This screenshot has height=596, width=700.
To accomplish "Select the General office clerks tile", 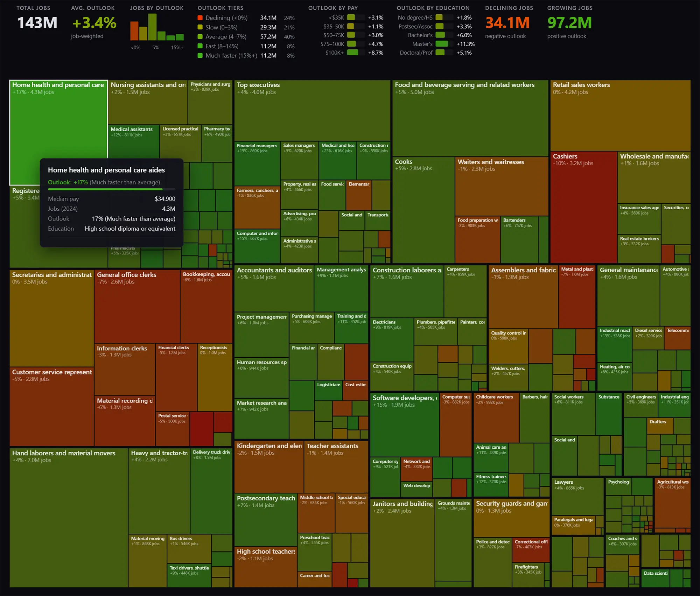I will pyautogui.click(x=137, y=306).
